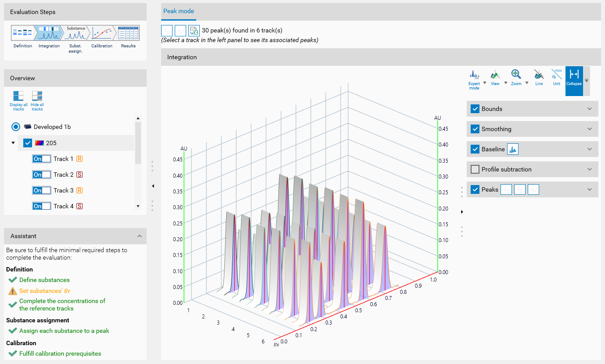
Task: Expand the Bounds section chevron
Action: [590, 109]
